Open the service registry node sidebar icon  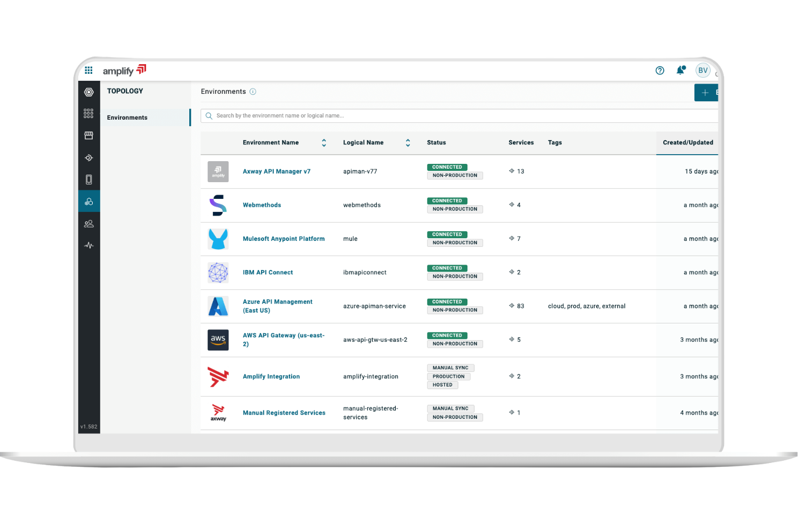(89, 158)
